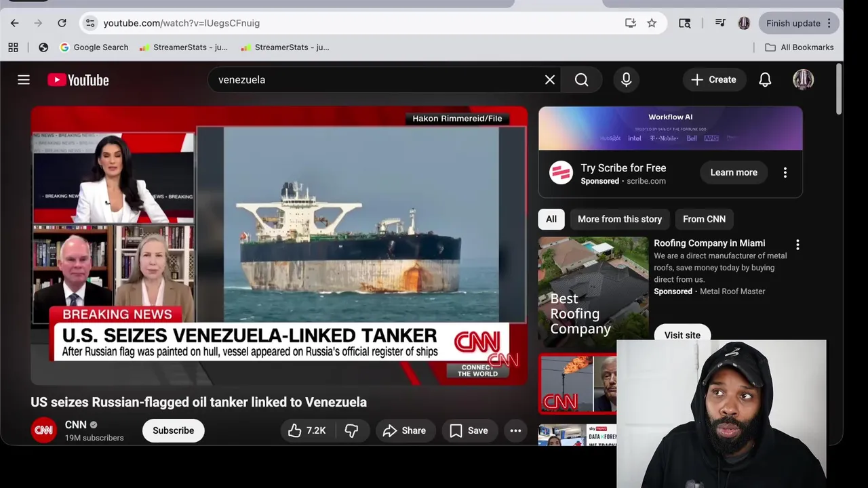Click Workflow AI ad banner

[x=671, y=128]
